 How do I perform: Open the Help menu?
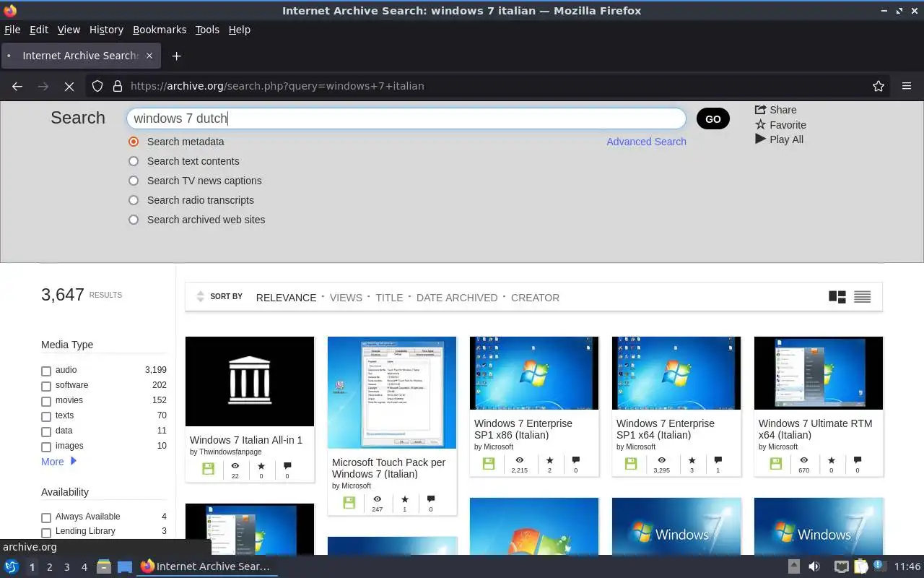tap(240, 30)
